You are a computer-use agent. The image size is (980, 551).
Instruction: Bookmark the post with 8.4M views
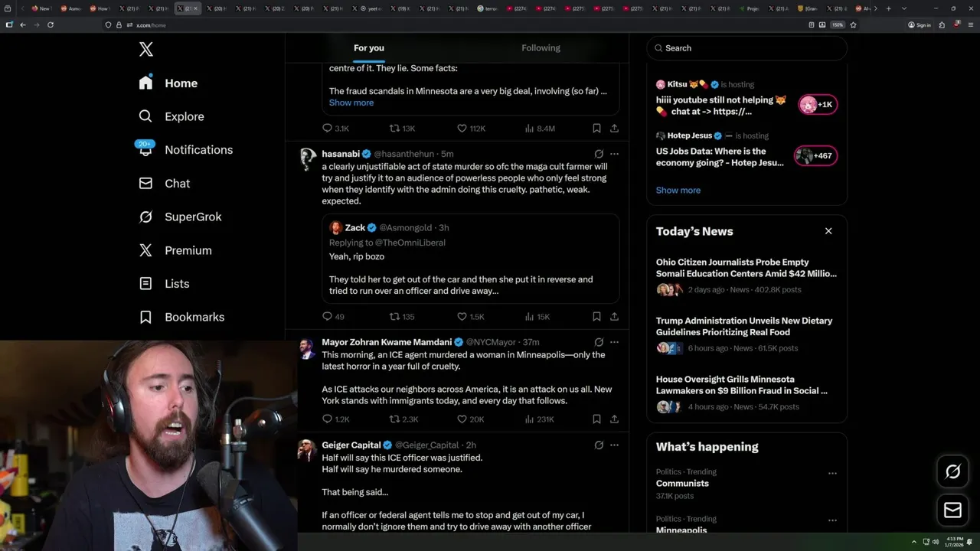[x=596, y=129]
